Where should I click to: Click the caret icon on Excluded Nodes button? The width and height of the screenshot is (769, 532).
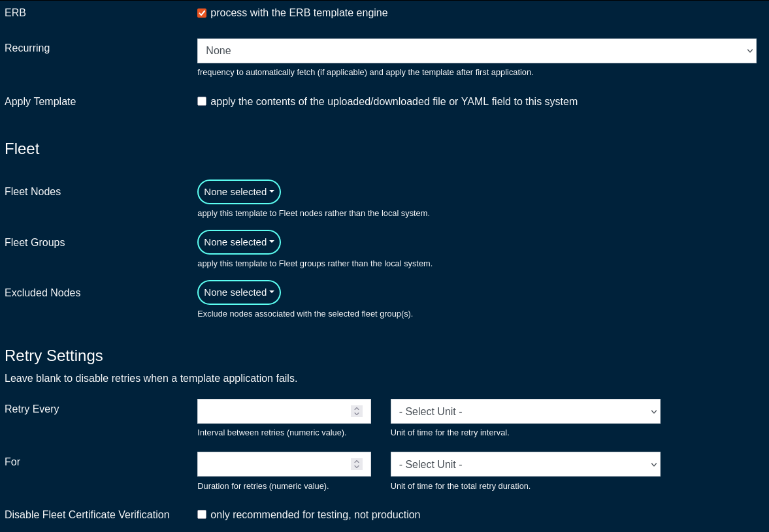click(272, 292)
